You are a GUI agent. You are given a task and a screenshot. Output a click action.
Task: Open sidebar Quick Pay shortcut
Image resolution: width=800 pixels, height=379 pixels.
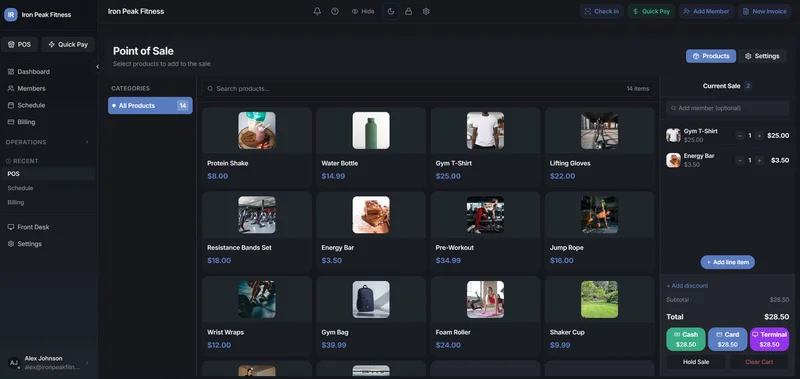pyautogui.click(x=68, y=44)
